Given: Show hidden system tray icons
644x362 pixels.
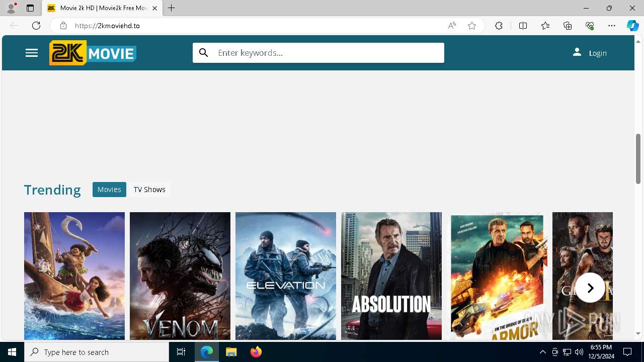Looking at the screenshot, I should [x=542, y=352].
